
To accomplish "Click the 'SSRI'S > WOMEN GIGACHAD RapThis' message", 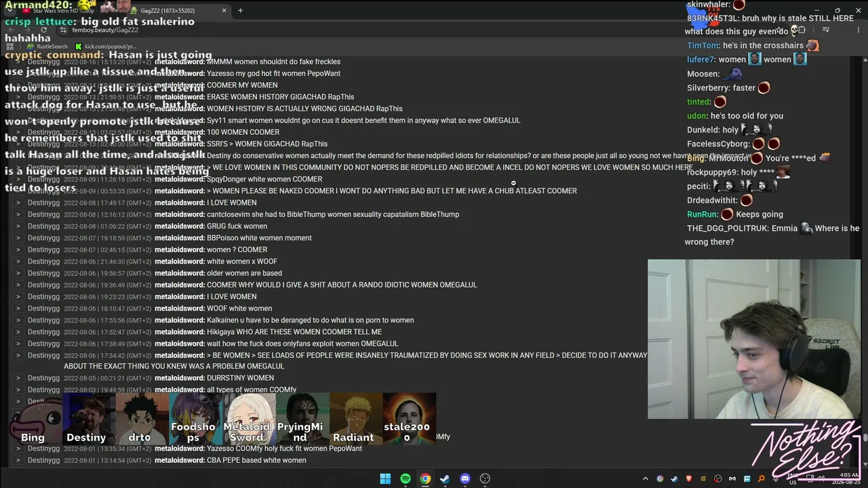I will tap(267, 144).
